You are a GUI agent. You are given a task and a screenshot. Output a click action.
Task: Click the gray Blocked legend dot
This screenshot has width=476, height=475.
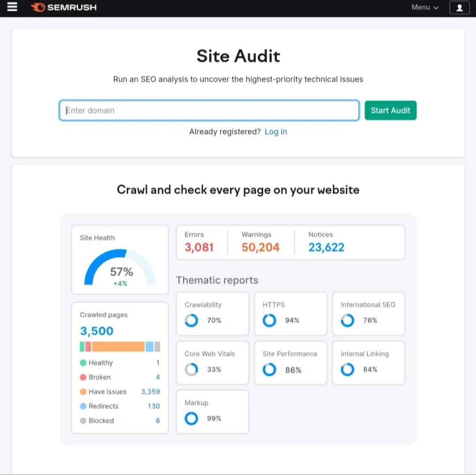click(x=83, y=421)
